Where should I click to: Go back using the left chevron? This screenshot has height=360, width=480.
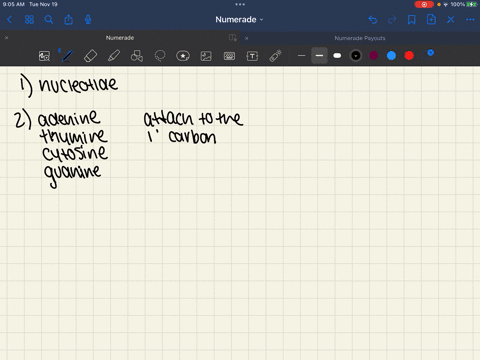click(x=10, y=20)
